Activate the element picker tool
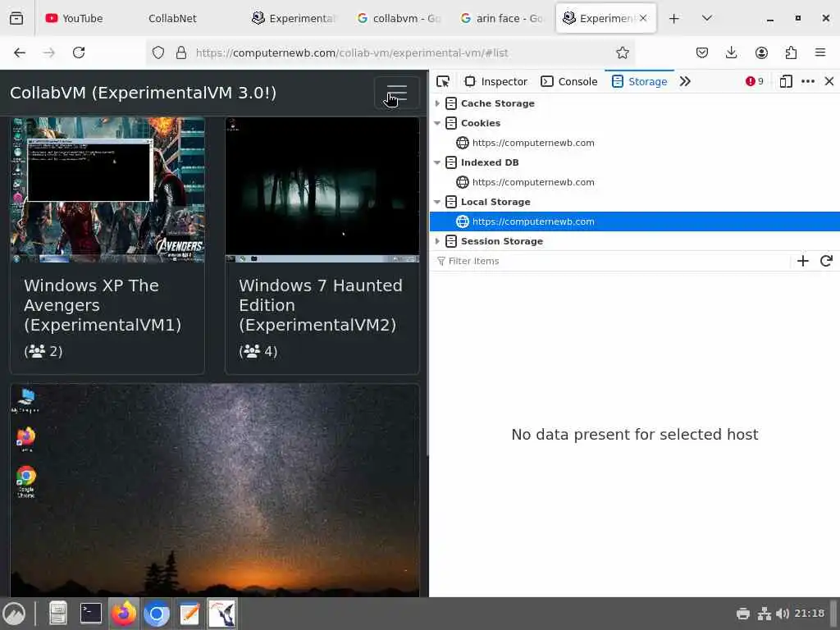840x630 pixels. 443,81
